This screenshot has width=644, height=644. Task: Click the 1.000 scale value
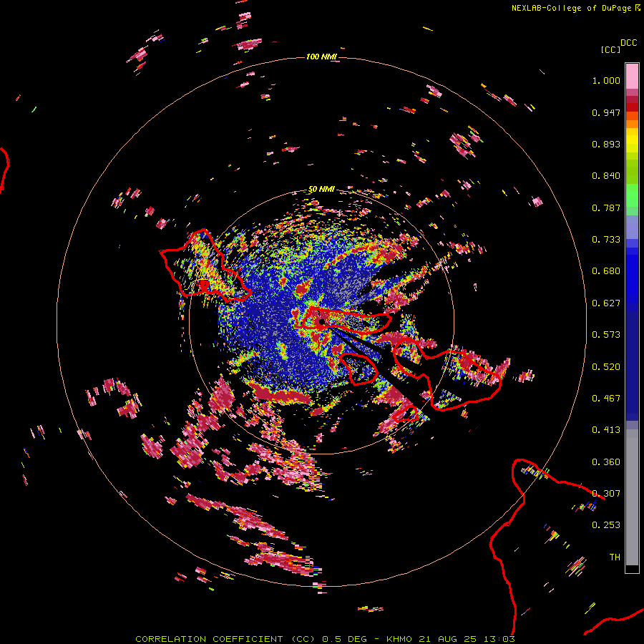pyautogui.click(x=606, y=80)
